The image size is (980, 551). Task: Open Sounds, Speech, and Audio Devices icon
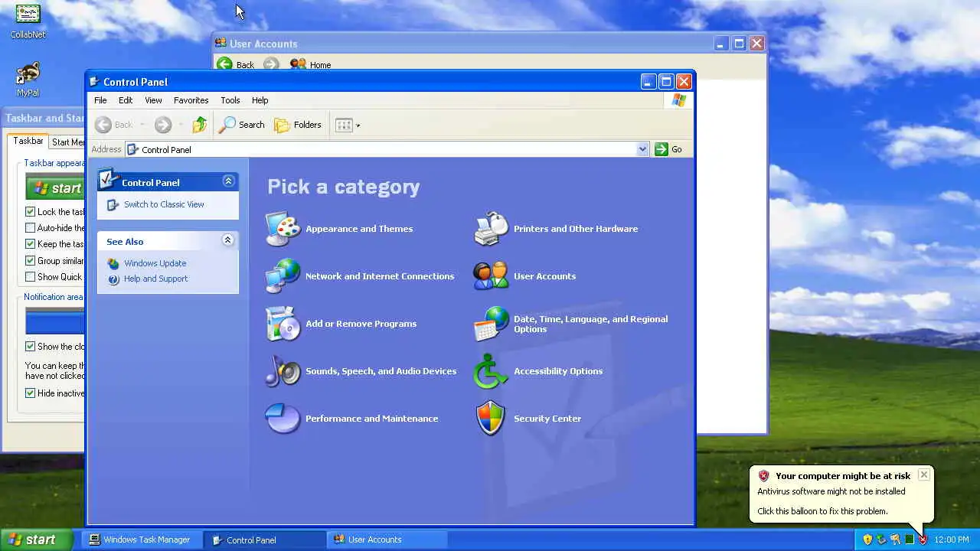[283, 371]
